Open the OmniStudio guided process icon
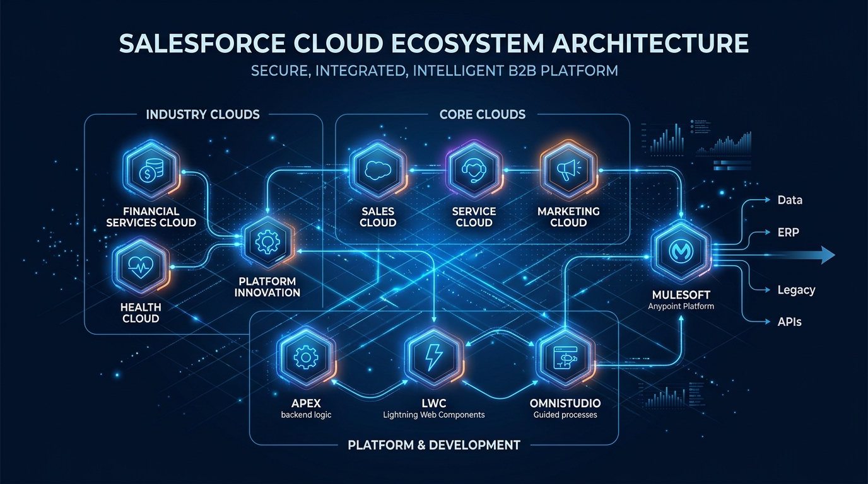This screenshot has width=868, height=484. pos(565,358)
